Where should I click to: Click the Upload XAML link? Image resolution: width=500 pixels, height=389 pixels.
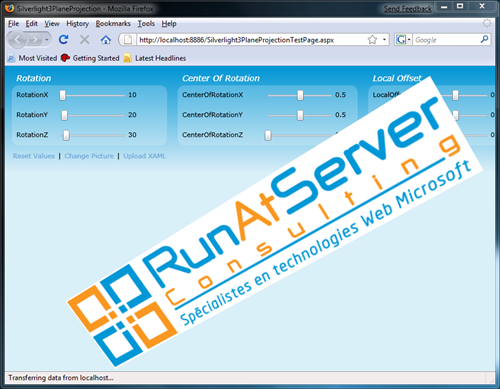pos(144,156)
